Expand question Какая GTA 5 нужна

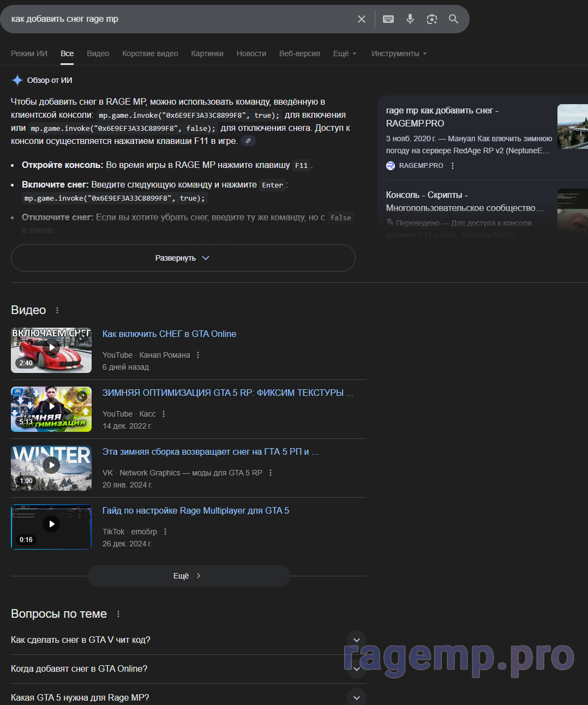tap(356, 697)
